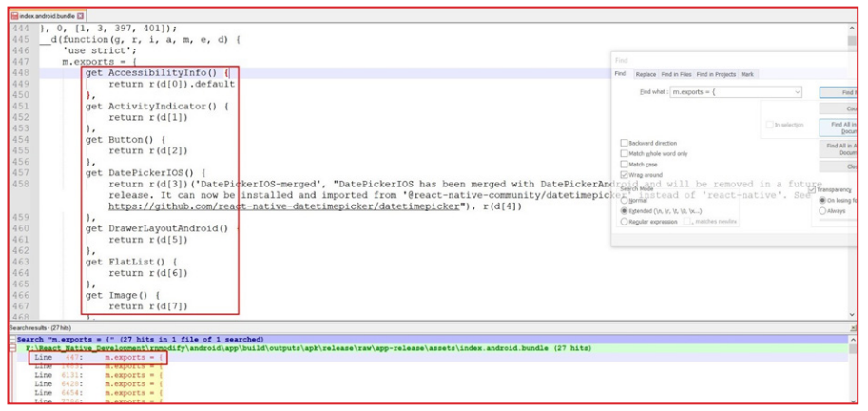Enable the Backward direction checkbox
This screenshot has width=868, height=411.
click(625, 143)
